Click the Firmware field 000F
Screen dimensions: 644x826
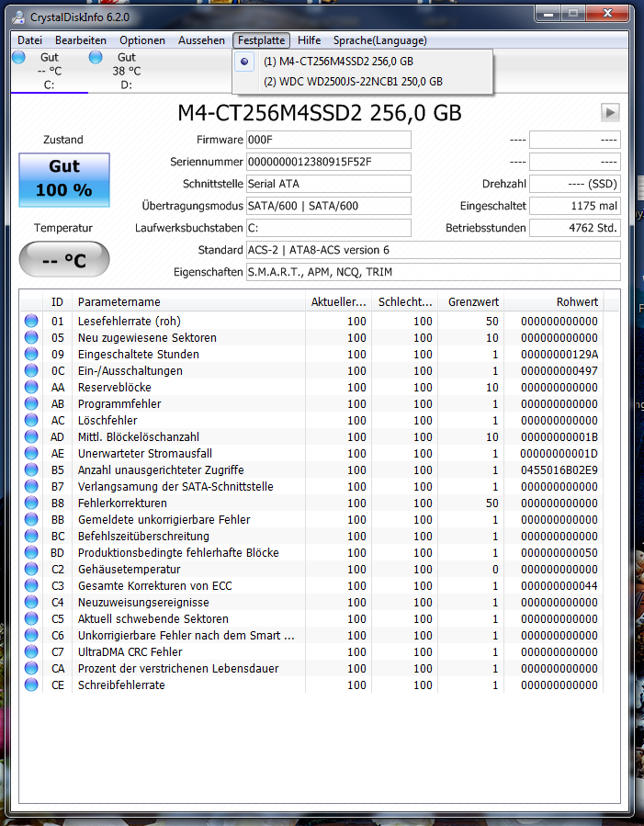329,140
